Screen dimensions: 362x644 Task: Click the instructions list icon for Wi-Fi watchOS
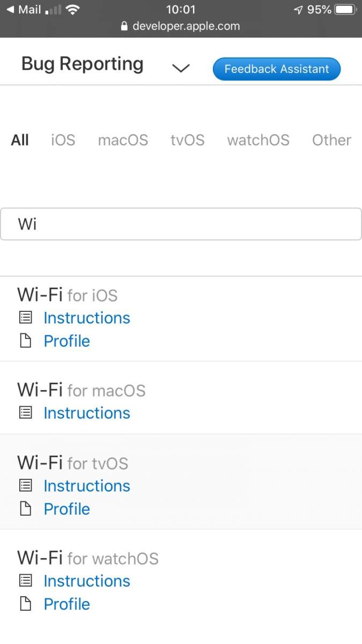coord(26,581)
